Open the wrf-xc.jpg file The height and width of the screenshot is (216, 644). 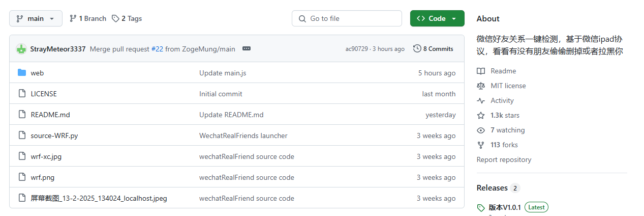[46, 156]
